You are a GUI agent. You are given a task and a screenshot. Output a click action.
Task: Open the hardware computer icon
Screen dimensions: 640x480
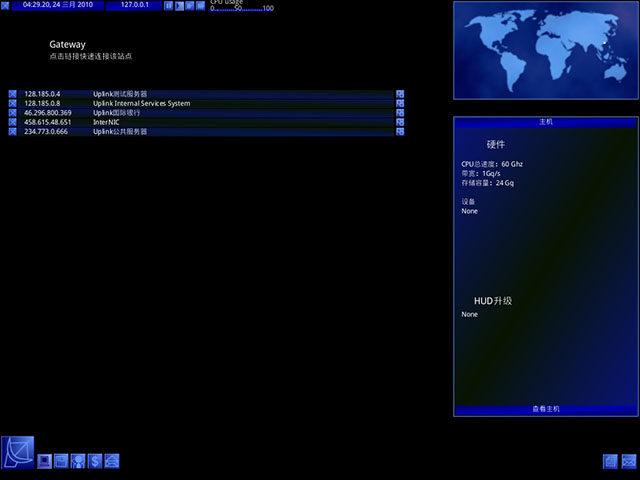[x=44, y=461]
